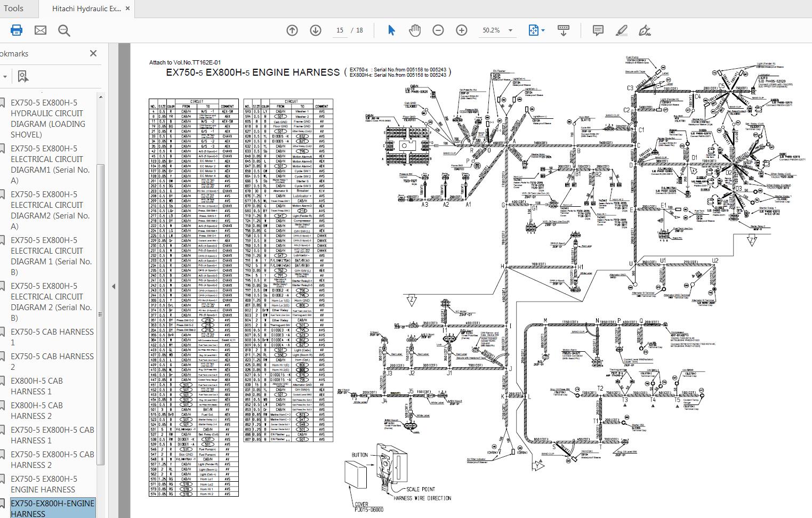Select the highlight text pen tool

(x=622, y=30)
